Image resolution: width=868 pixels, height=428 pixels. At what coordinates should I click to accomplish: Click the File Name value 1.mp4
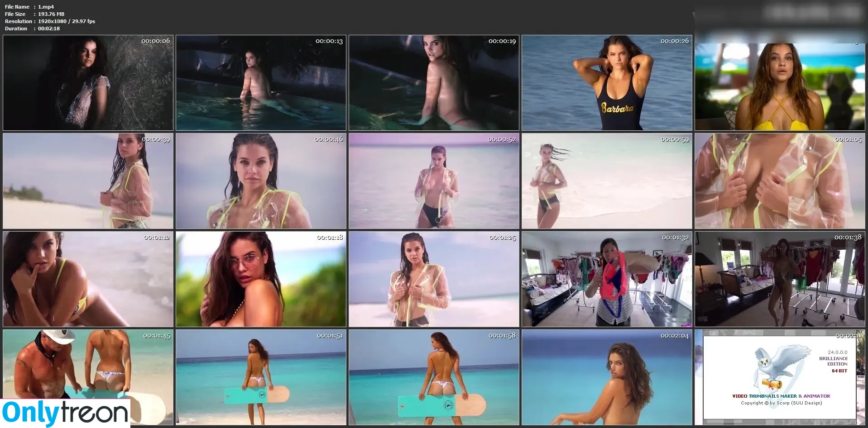click(46, 7)
